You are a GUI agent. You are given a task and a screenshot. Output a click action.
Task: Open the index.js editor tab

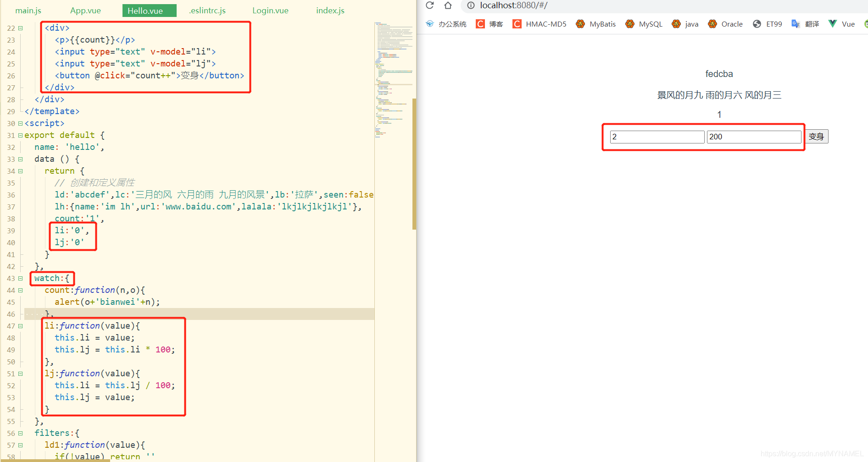coord(330,11)
